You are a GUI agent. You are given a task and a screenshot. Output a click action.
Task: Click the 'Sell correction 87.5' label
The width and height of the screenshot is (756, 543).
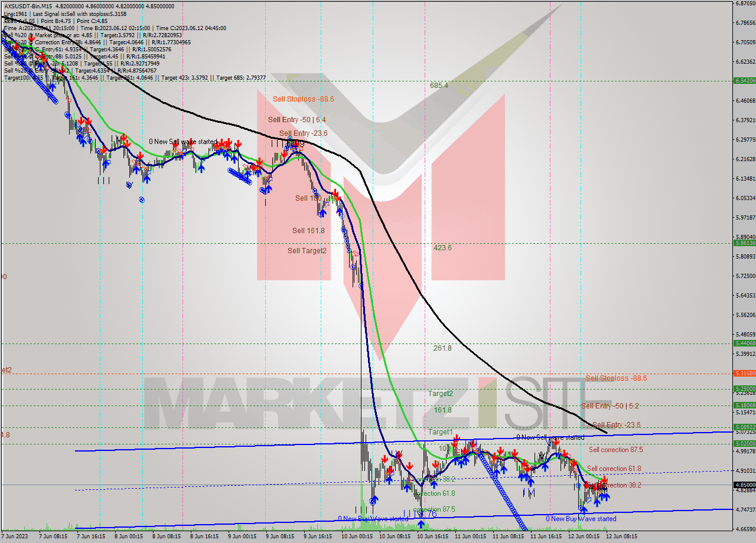point(616,450)
